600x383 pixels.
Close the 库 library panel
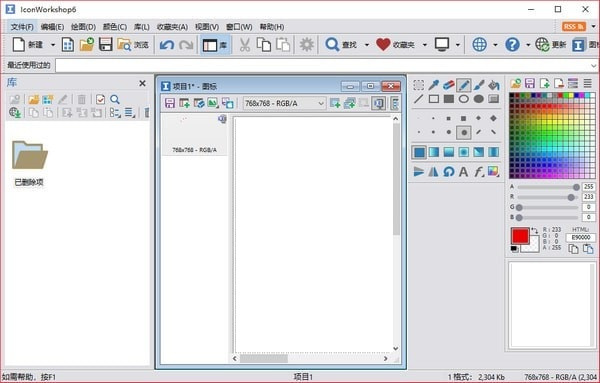pos(142,83)
